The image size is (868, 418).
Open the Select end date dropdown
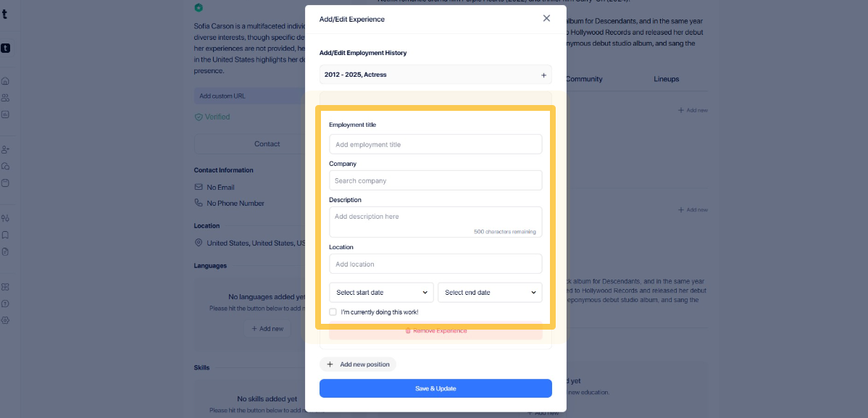point(490,292)
